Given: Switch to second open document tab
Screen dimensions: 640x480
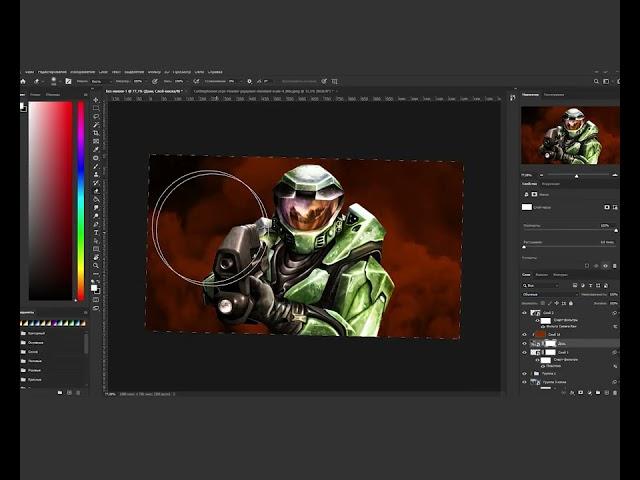Looking at the screenshot, I should coord(262,91).
